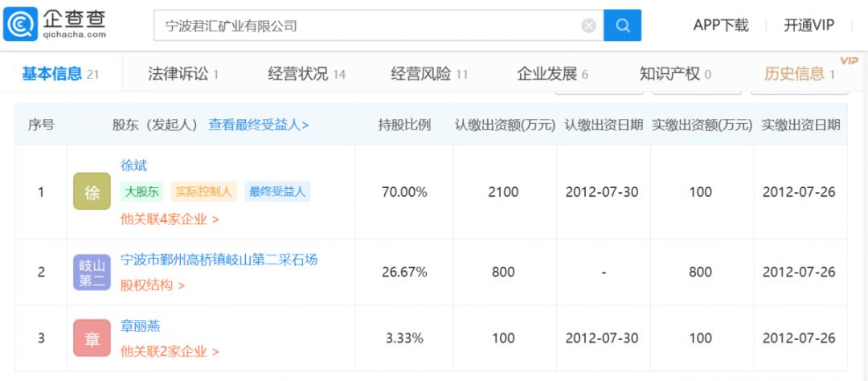The width and height of the screenshot is (868, 381).
Task: Click the blue search magnifier button
Action: pyautogui.click(x=622, y=25)
